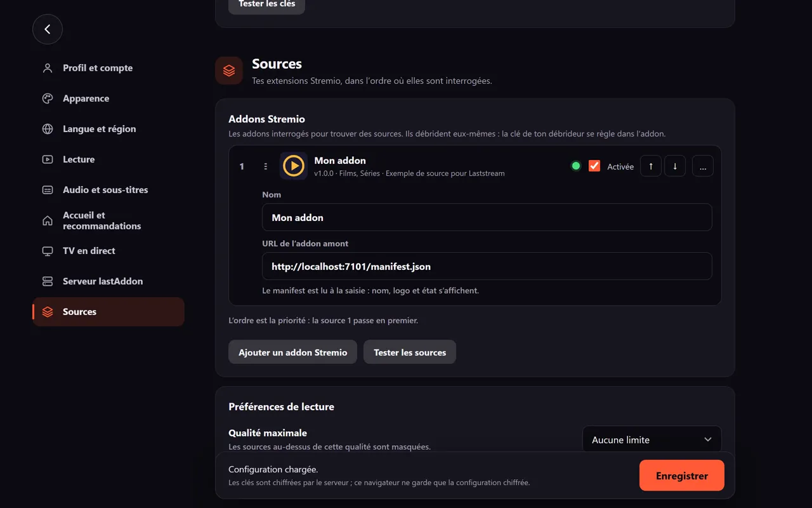Image resolution: width=812 pixels, height=508 pixels.
Task: Click the drag handle dots beside Mon addon
Action: [x=266, y=166]
